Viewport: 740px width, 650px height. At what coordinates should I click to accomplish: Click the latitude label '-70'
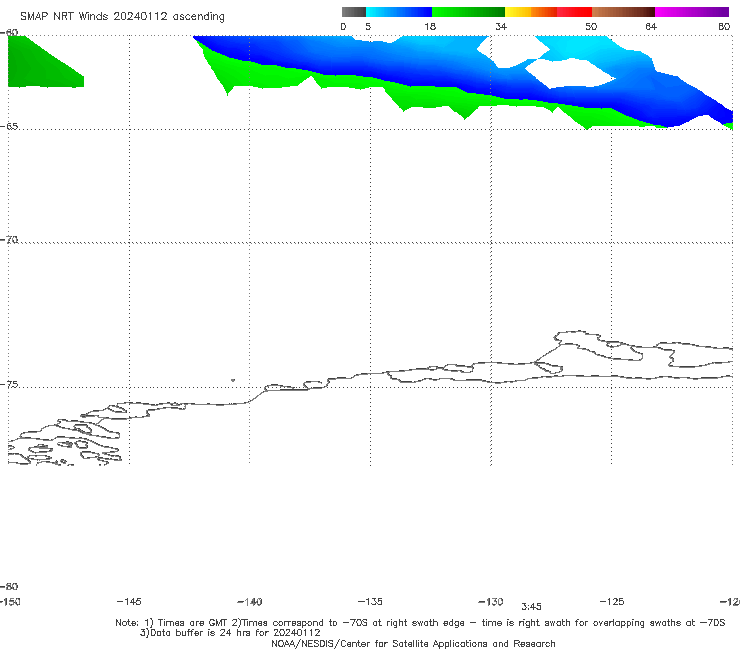9,240
